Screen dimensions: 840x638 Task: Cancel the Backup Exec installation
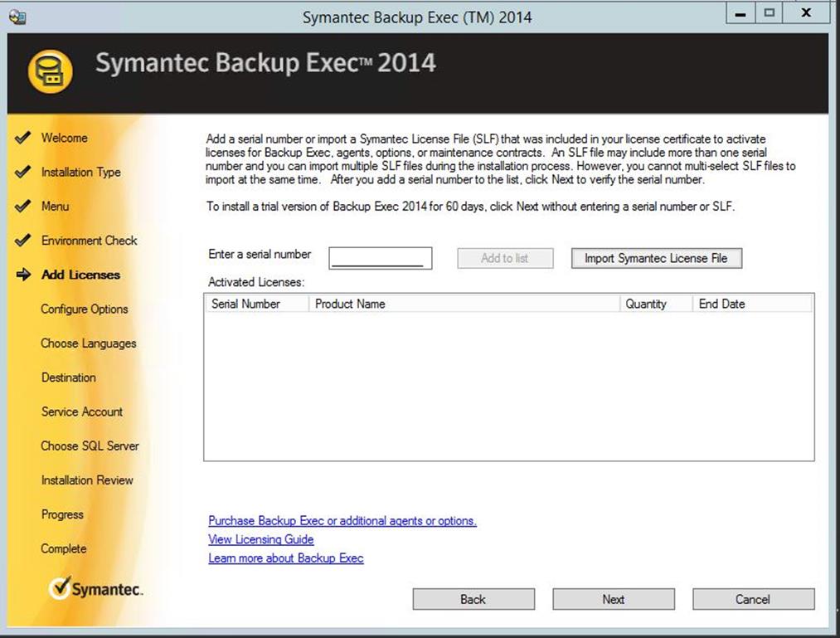point(753,599)
